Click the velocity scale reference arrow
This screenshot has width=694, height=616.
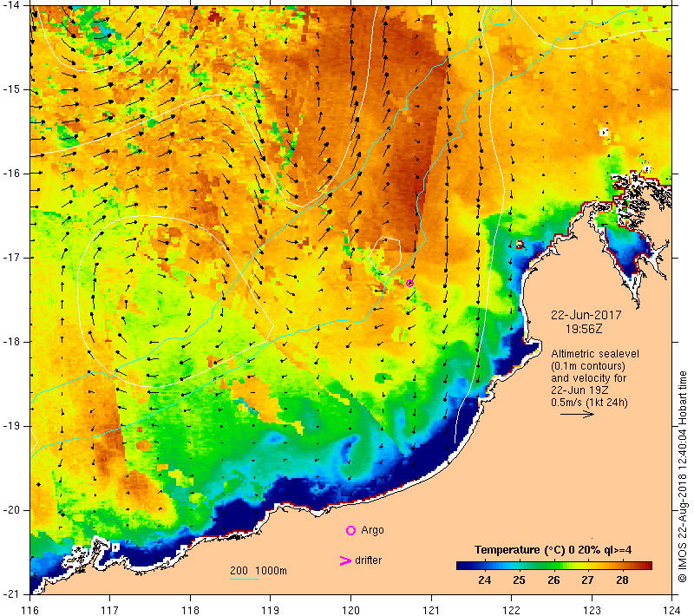click(x=577, y=414)
